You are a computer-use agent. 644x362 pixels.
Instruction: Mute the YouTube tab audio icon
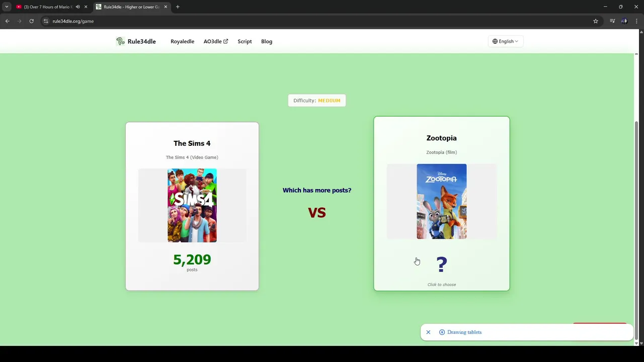point(77,7)
